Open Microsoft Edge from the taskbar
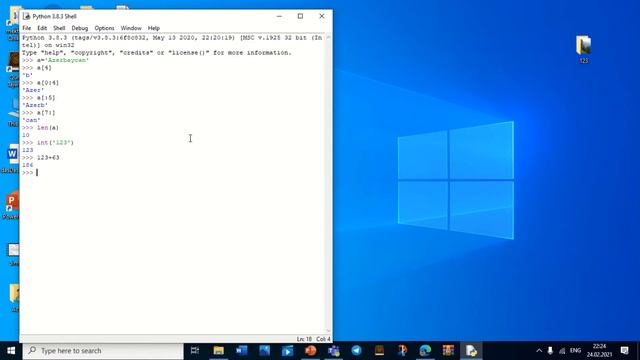 425,351
